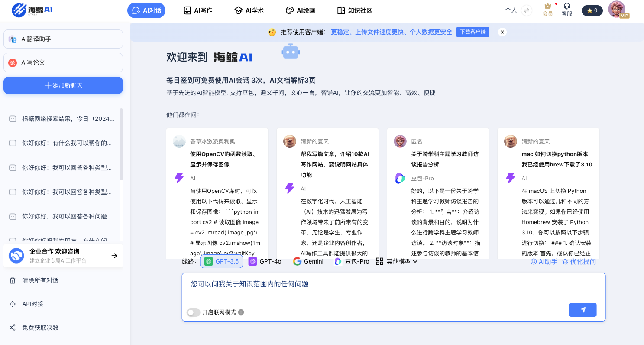
Task: Click the star points badge
Action: pos(592,10)
